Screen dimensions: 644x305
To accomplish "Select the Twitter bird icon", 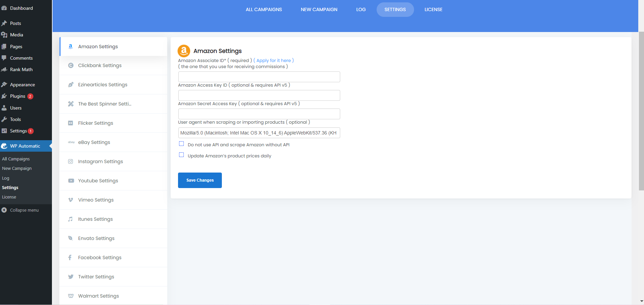I will tap(70, 276).
